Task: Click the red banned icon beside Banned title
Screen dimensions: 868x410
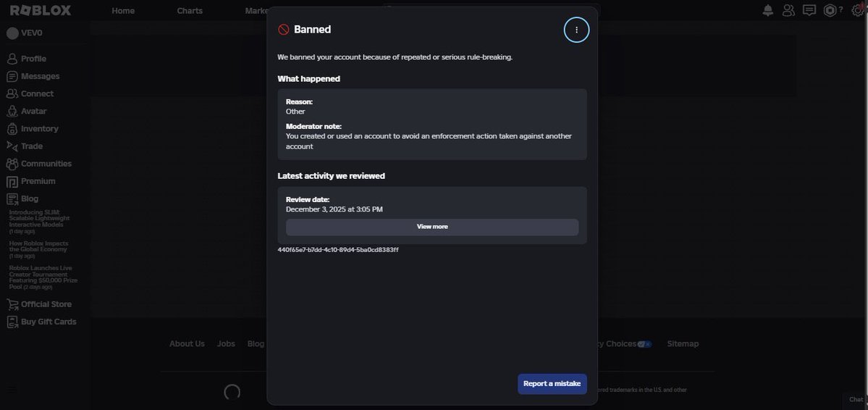Action: tap(284, 30)
